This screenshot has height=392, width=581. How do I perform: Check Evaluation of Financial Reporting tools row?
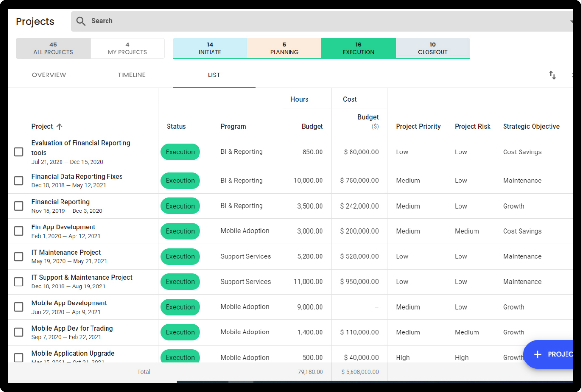pyautogui.click(x=18, y=152)
